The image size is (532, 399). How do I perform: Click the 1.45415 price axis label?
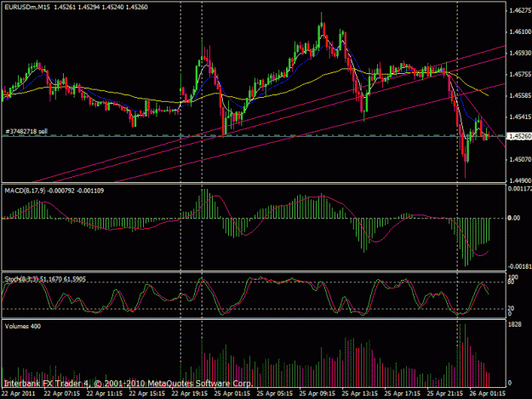(519, 117)
